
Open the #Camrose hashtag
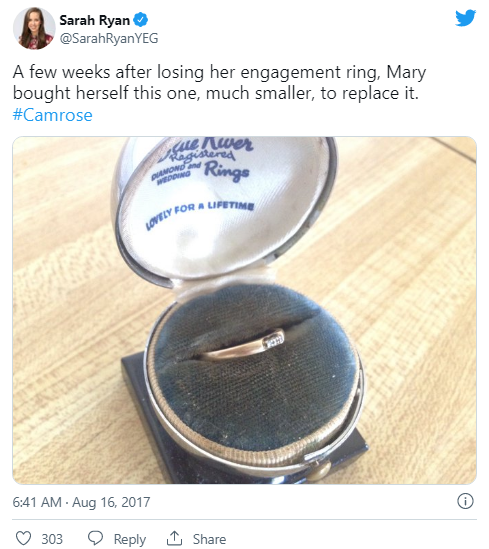click(53, 115)
